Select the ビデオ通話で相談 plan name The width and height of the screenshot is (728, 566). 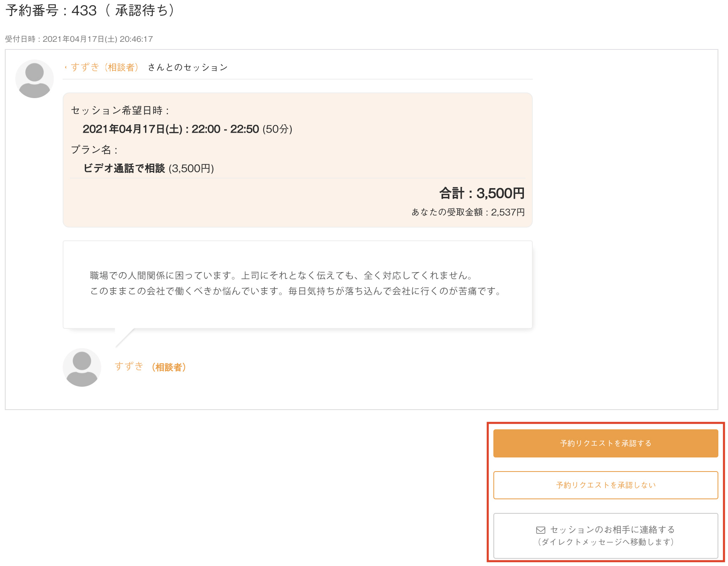point(124,168)
